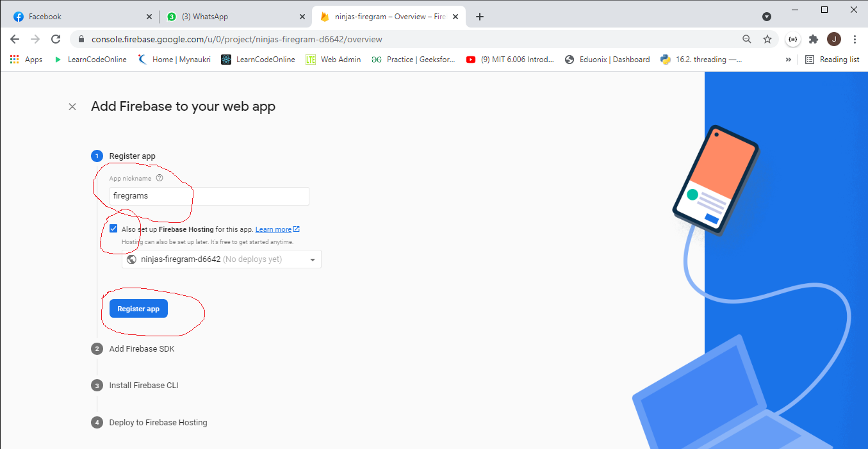This screenshot has height=449, width=868.
Task: Open the Practice | GeeksforGeeks bookmark
Action: [x=413, y=60]
